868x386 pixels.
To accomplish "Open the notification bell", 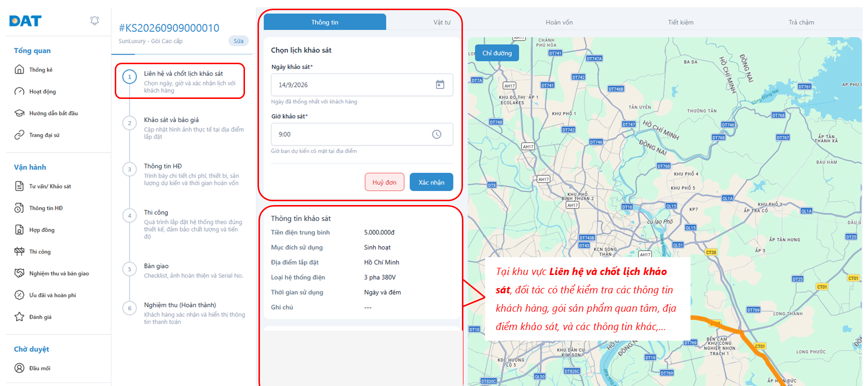I will pyautogui.click(x=95, y=21).
